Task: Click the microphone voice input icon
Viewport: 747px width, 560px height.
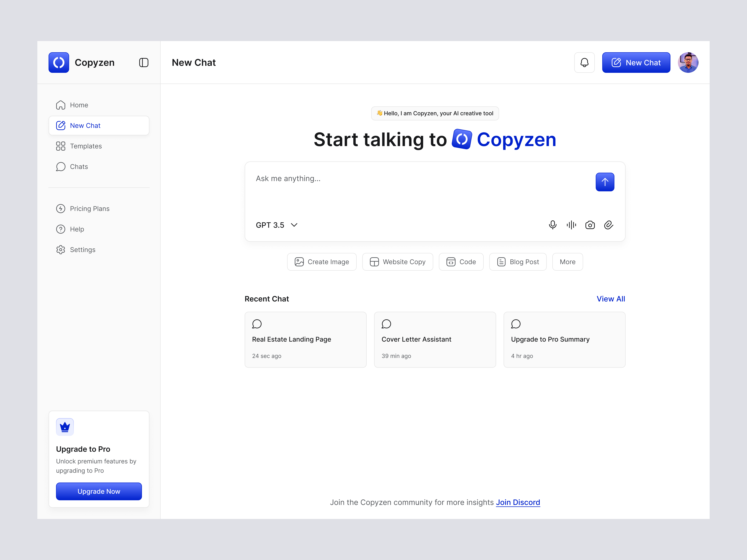Action: pyautogui.click(x=552, y=225)
